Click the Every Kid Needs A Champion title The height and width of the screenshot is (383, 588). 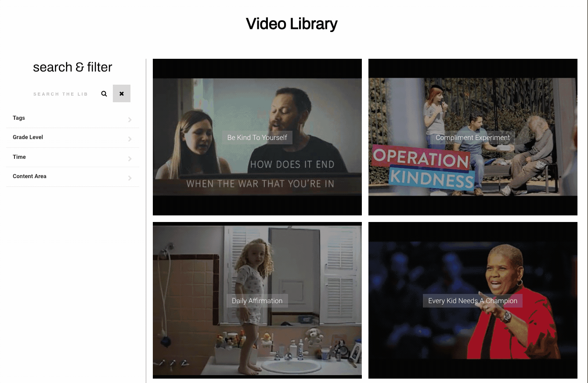pos(473,301)
